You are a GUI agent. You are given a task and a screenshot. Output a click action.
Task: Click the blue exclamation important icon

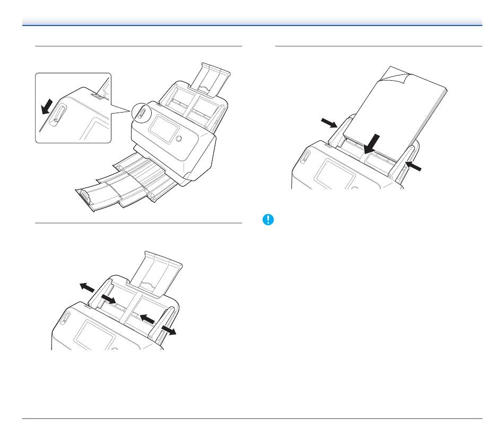(x=268, y=220)
